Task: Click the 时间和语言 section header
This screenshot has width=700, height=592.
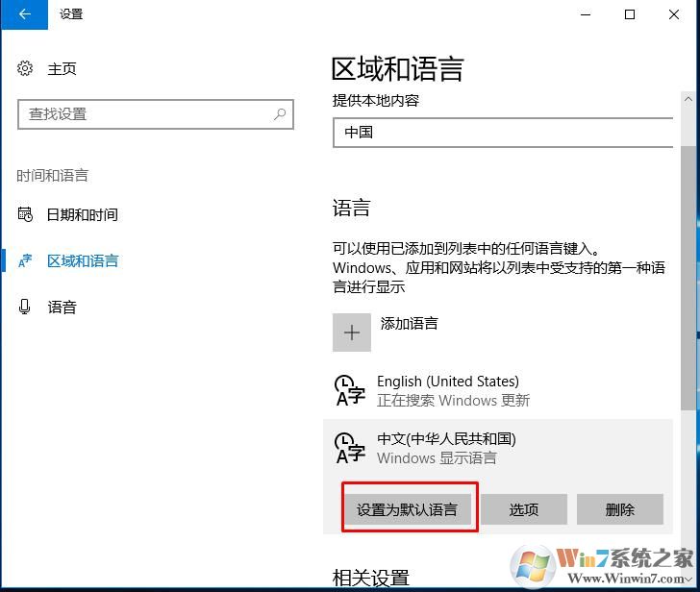Action: pos(53,176)
